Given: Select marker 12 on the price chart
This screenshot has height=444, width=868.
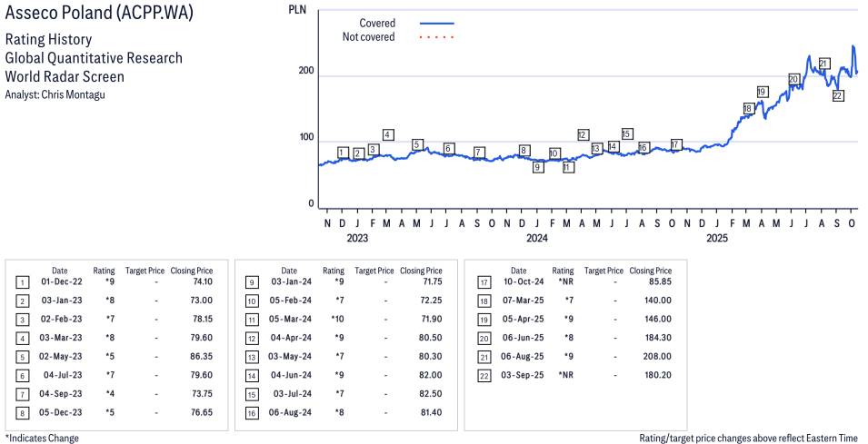Looking at the screenshot, I should (x=583, y=135).
